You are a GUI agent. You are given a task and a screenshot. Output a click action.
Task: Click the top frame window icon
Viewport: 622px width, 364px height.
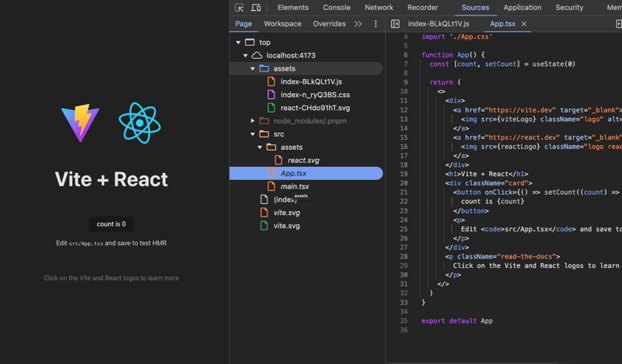tap(250, 42)
